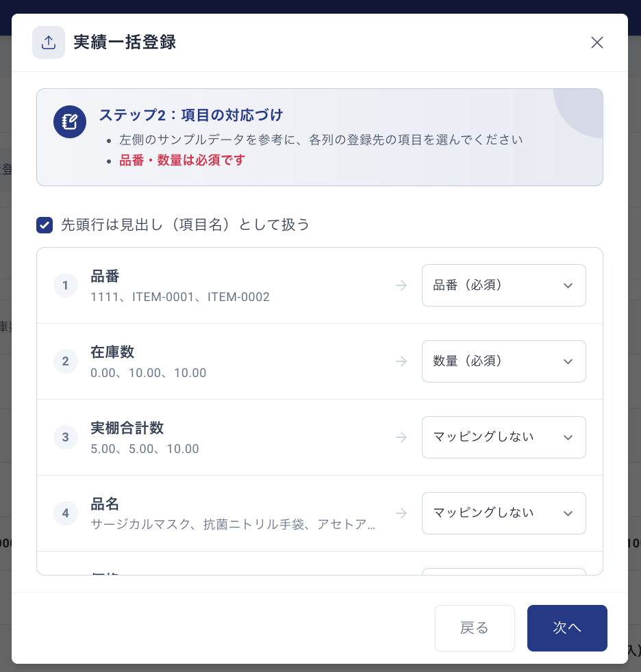
Task: Toggle 先頭行は見出しとして扱う checkbox
Action: pyautogui.click(x=45, y=225)
